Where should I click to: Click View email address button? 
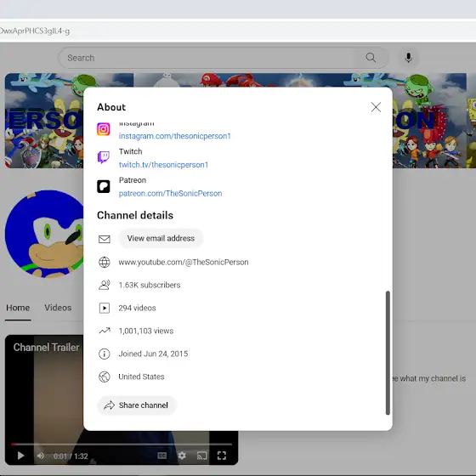coord(161,238)
